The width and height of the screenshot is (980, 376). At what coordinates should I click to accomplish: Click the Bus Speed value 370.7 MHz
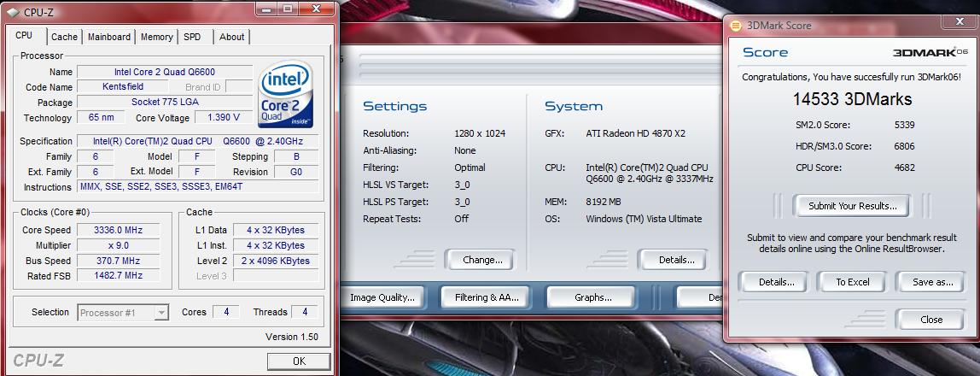118,261
